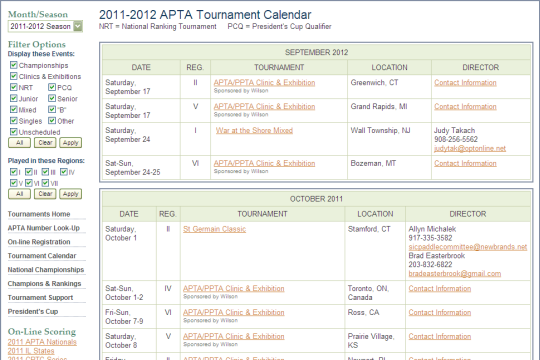The image size is (540, 360).
Task: Open Tournament Support page
Action: (40, 297)
